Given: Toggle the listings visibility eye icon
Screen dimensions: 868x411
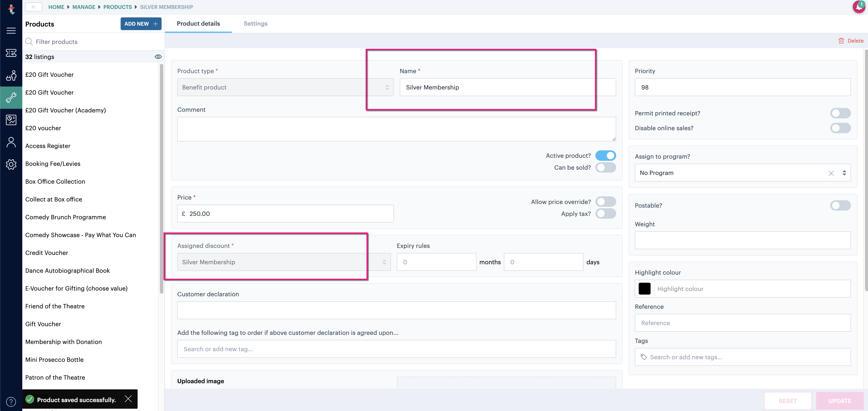Looking at the screenshot, I should pyautogui.click(x=158, y=57).
